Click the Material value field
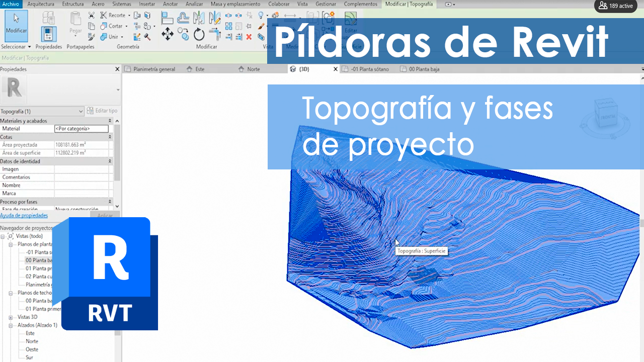 coord(81,129)
